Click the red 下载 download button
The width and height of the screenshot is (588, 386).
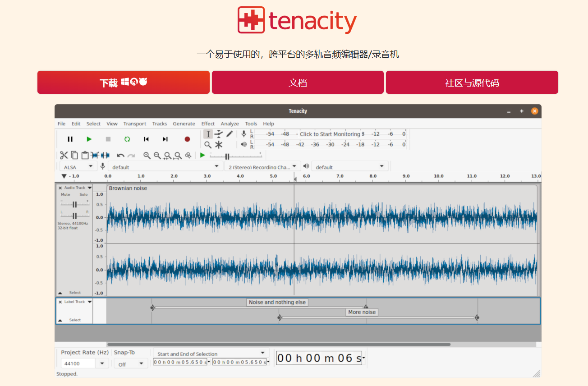[123, 83]
